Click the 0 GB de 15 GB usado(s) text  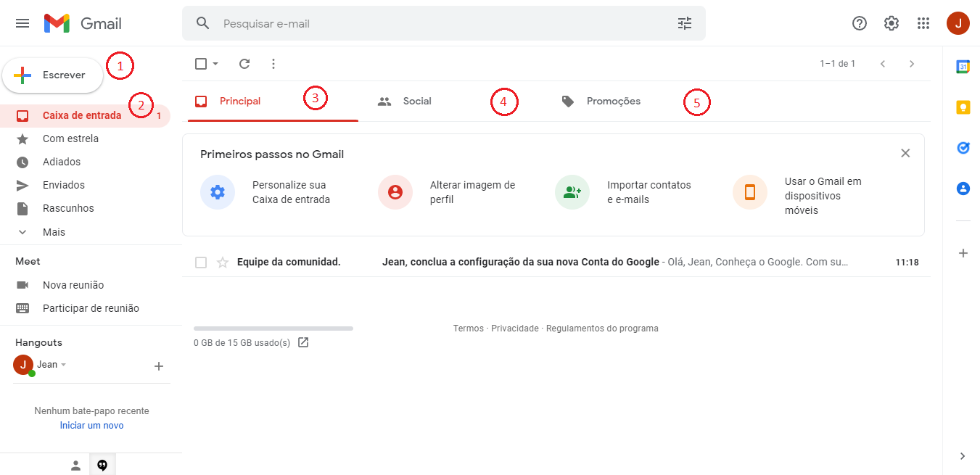click(242, 342)
